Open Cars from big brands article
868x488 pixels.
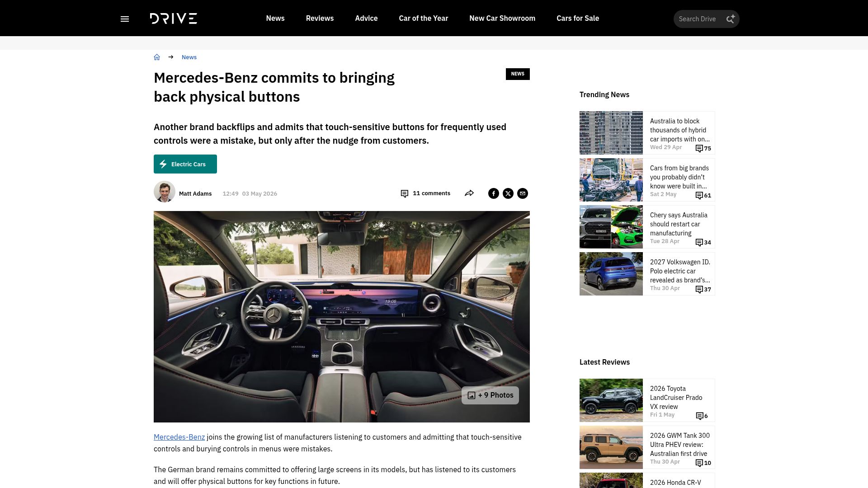679,177
